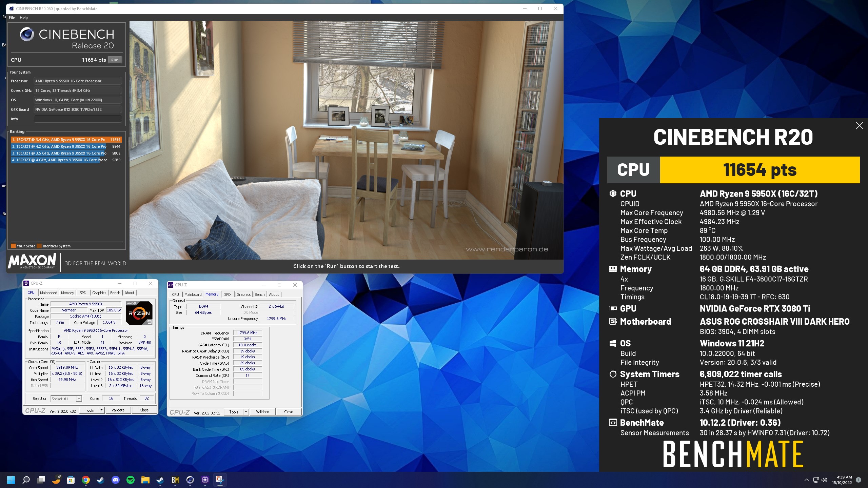The image size is (868, 488).
Task: Click the System Timers stopwatch icon
Action: [613, 374]
